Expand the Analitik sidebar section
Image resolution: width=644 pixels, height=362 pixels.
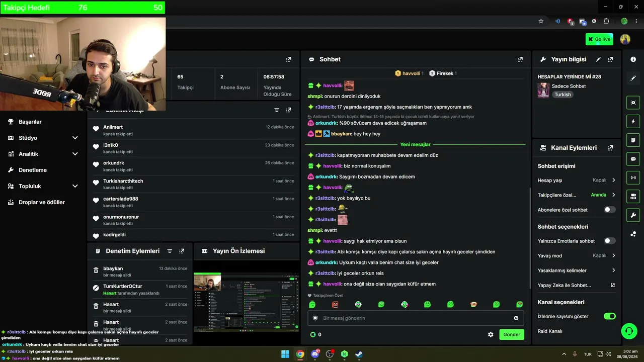[x=75, y=154]
